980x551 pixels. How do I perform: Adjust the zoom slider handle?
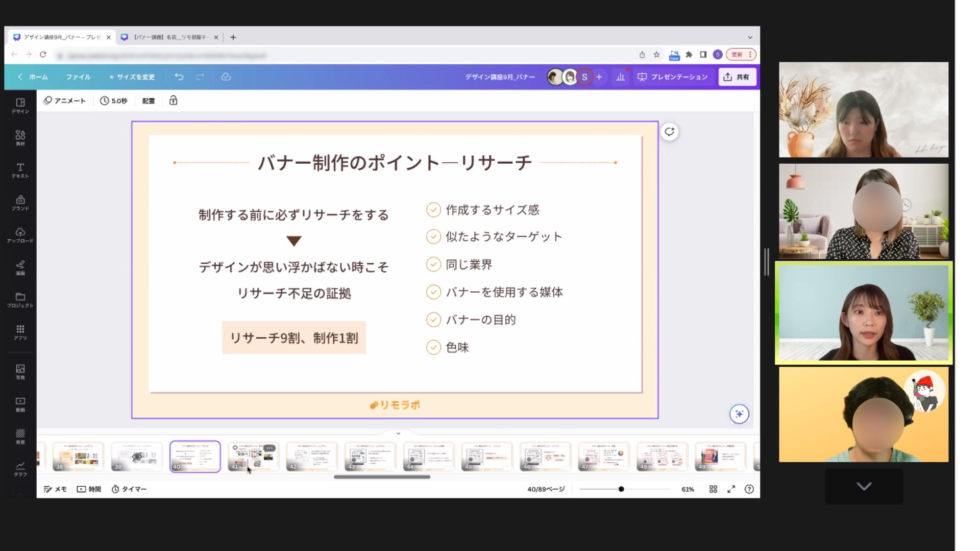click(621, 489)
